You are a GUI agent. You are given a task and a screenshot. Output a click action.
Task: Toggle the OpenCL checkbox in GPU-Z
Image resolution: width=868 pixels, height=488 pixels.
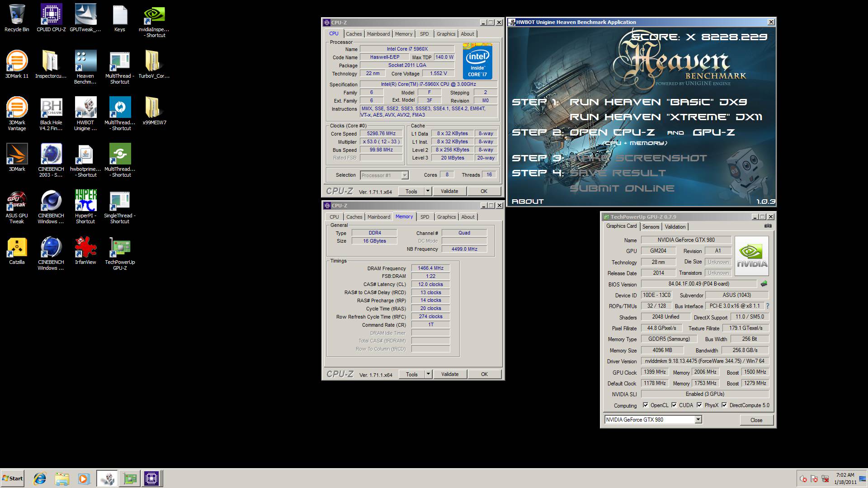tap(645, 405)
